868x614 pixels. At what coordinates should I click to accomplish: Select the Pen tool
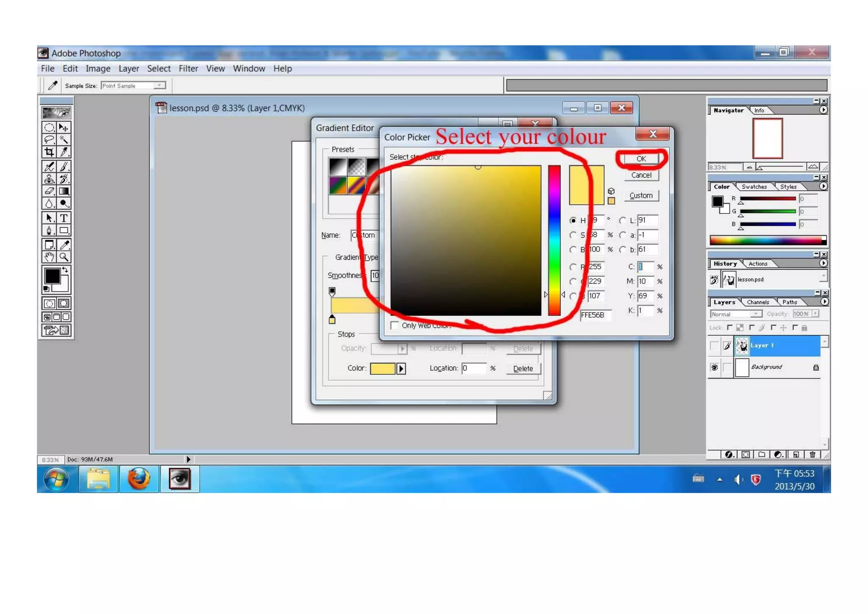[49, 230]
